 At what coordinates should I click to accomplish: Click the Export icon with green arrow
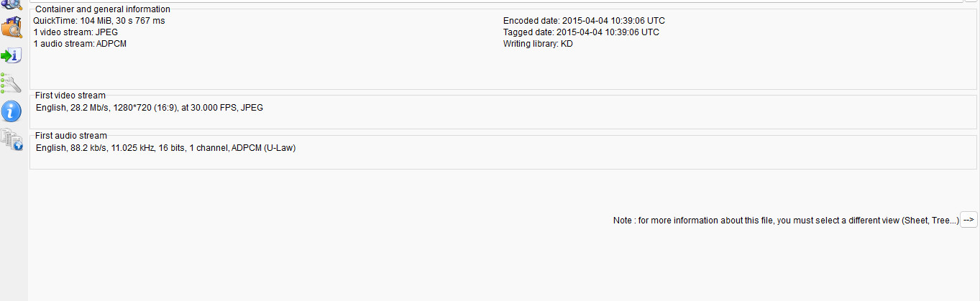click(x=12, y=55)
